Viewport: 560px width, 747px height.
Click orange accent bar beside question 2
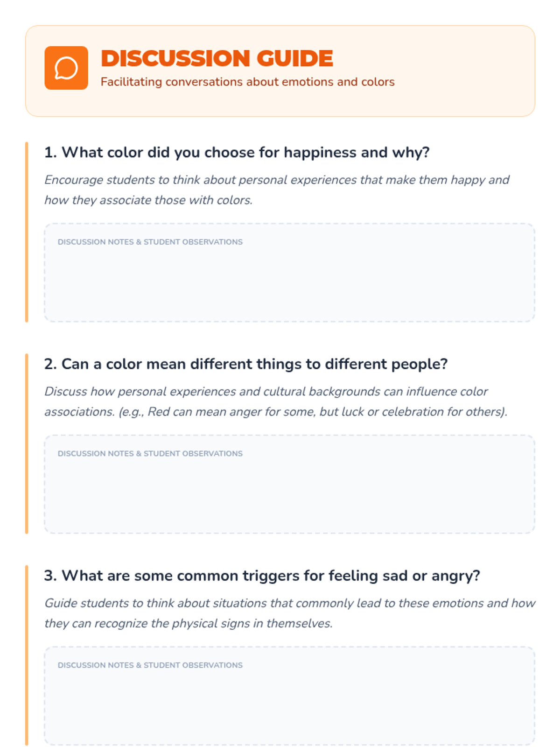pos(27,444)
